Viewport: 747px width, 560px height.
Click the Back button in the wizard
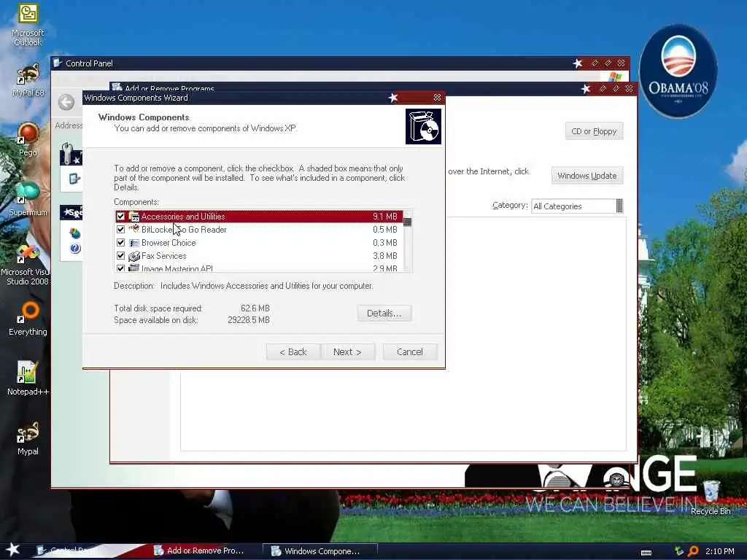pos(293,352)
